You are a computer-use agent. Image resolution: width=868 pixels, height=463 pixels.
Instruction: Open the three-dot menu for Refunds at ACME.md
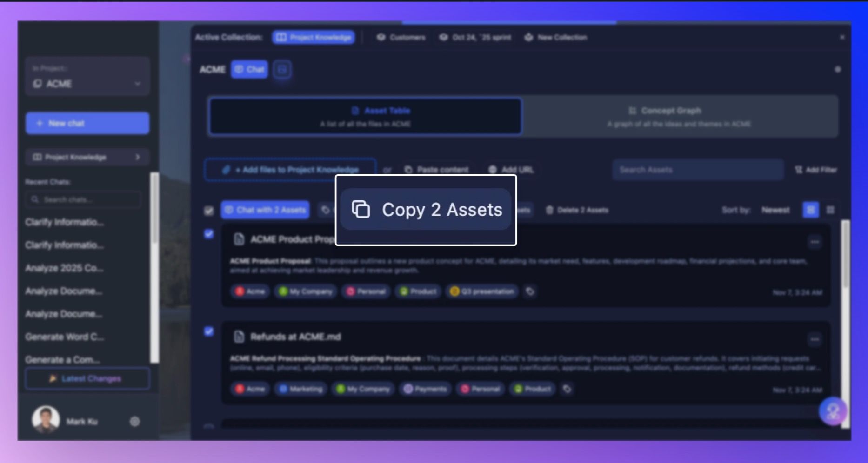click(814, 339)
